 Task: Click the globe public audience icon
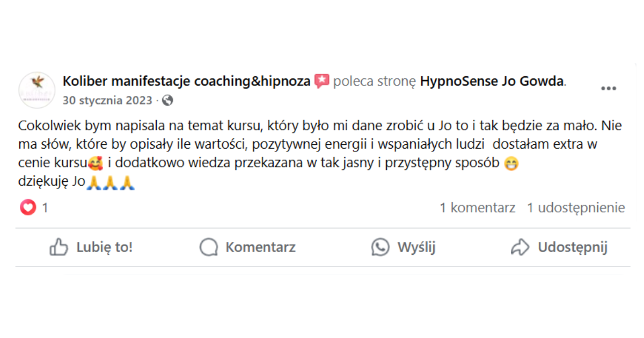point(167,100)
